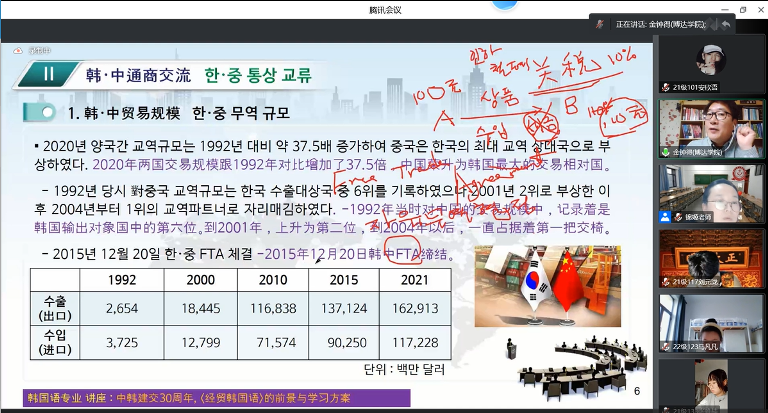Minimize the Tencent Meeting window
This screenshot has width=768, height=413.
coord(725,8)
